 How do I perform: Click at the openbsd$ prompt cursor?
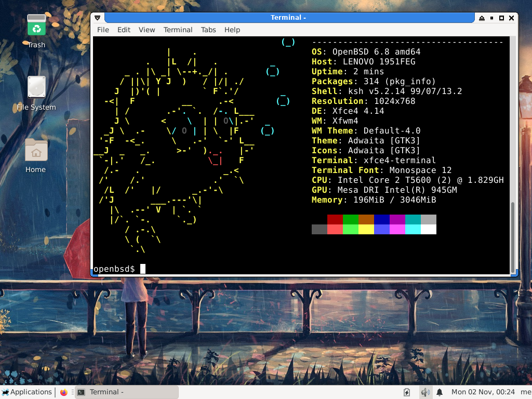143,269
